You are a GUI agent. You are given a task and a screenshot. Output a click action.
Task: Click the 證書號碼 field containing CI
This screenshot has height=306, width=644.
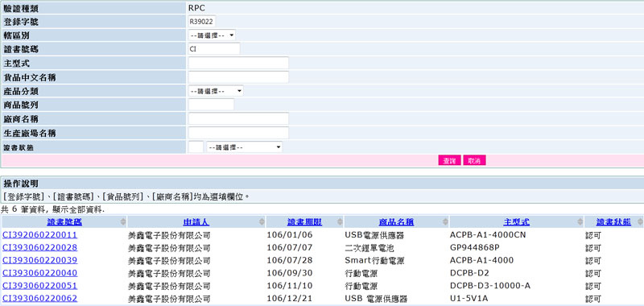click(214, 49)
